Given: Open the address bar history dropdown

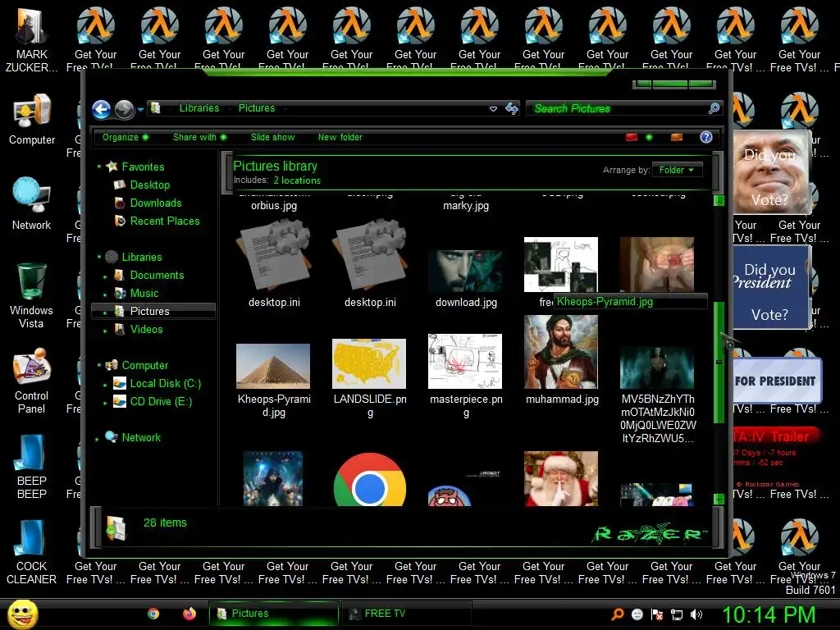Looking at the screenshot, I should [x=493, y=109].
